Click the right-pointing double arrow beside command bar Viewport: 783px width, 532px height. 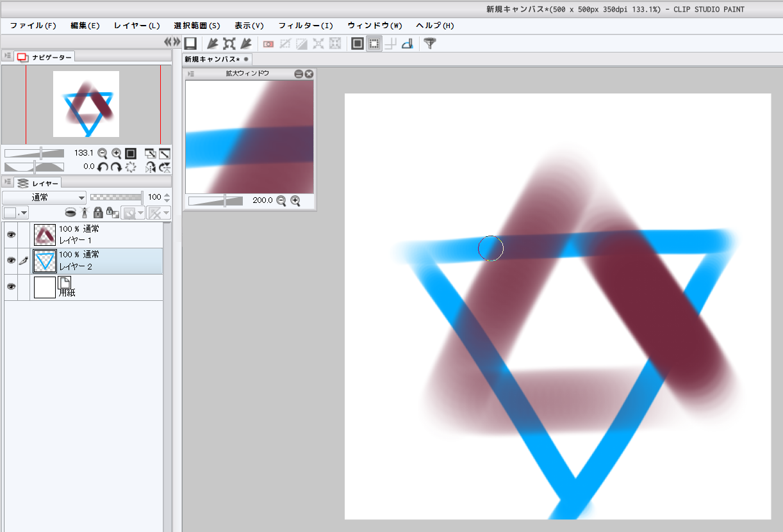point(177,42)
